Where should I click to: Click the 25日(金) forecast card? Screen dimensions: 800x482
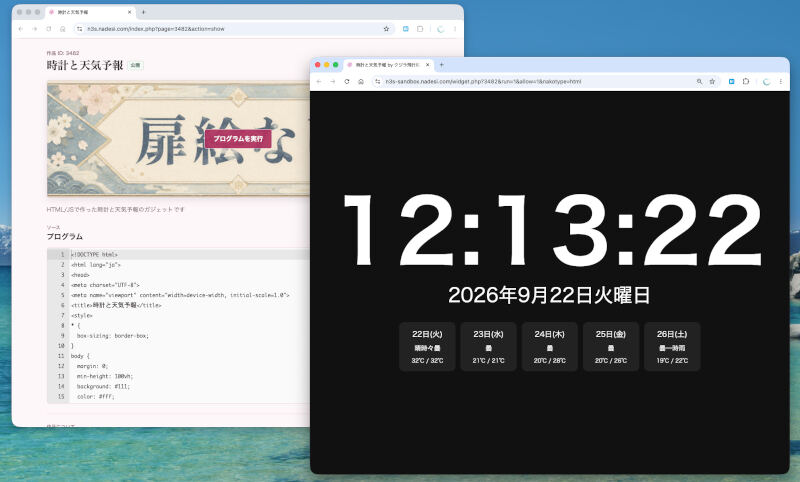[611, 347]
